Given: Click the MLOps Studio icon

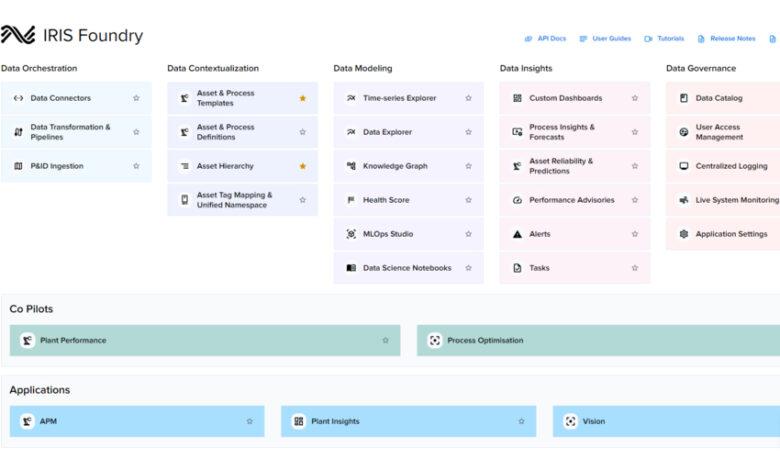Looking at the screenshot, I should click(x=351, y=234).
